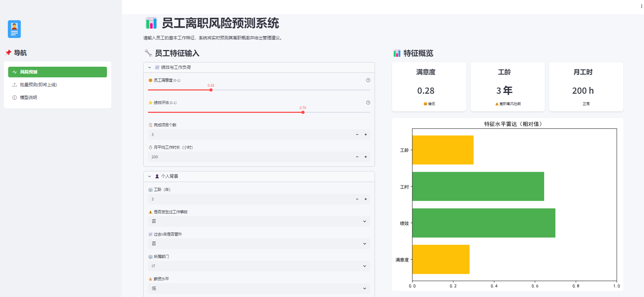This screenshot has height=297, width=644.
Task: Click the 员工满意度 slider handle
Action: 211,90
